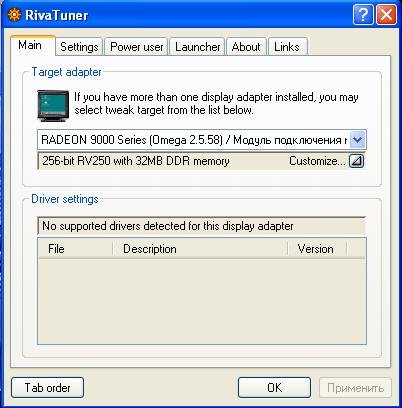Click the Применить apply button
402x408 pixels.
[355, 388]
